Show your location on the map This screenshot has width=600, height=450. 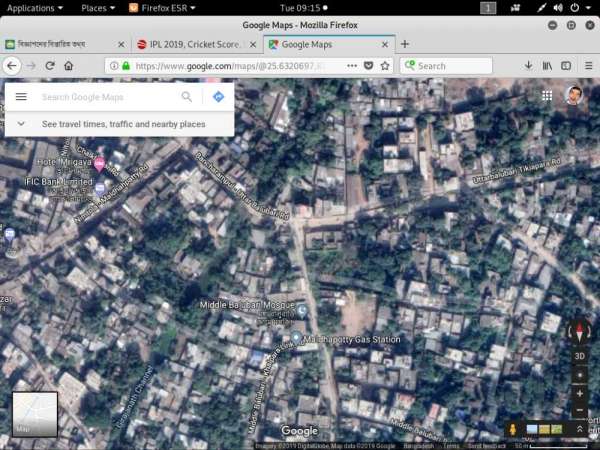(580, 375)
